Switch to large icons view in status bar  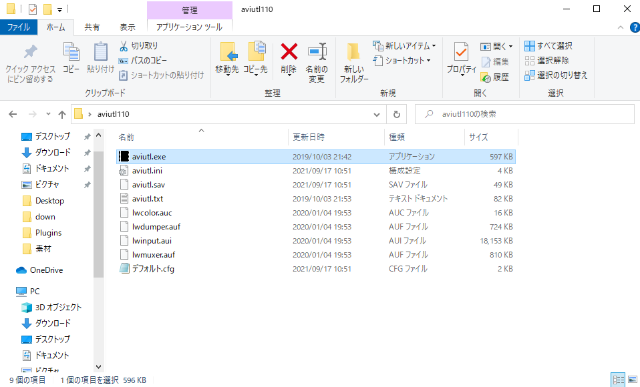coord(632,379)
